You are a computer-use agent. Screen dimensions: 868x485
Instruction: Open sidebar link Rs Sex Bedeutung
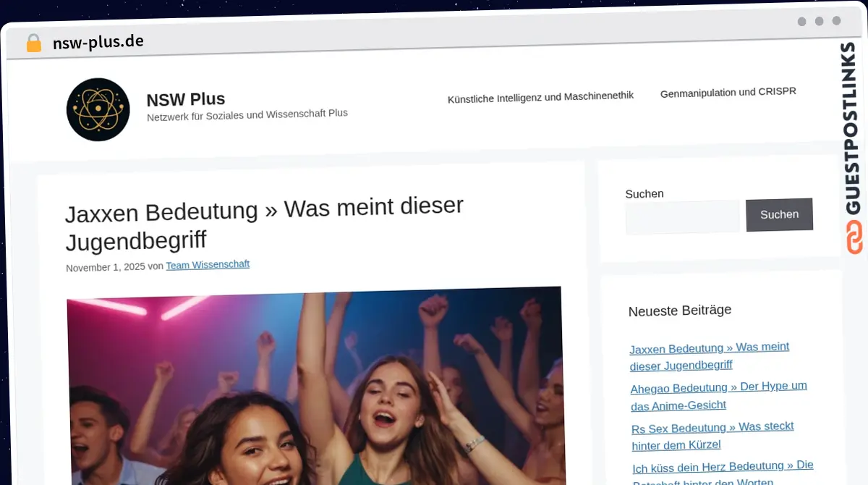click(x=712, y=436)
